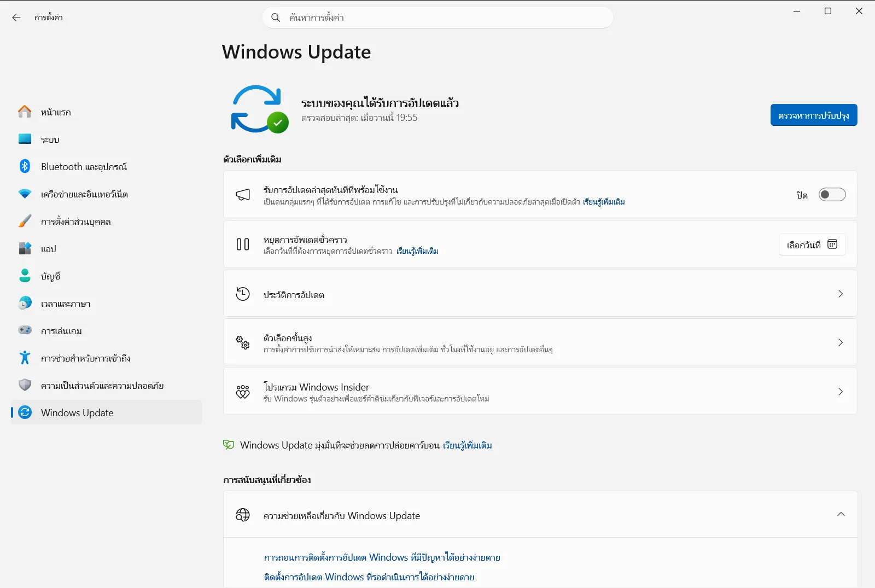Toggle get latest updates switch on
This screenshot has height=588, width=875.
[832, 195]
